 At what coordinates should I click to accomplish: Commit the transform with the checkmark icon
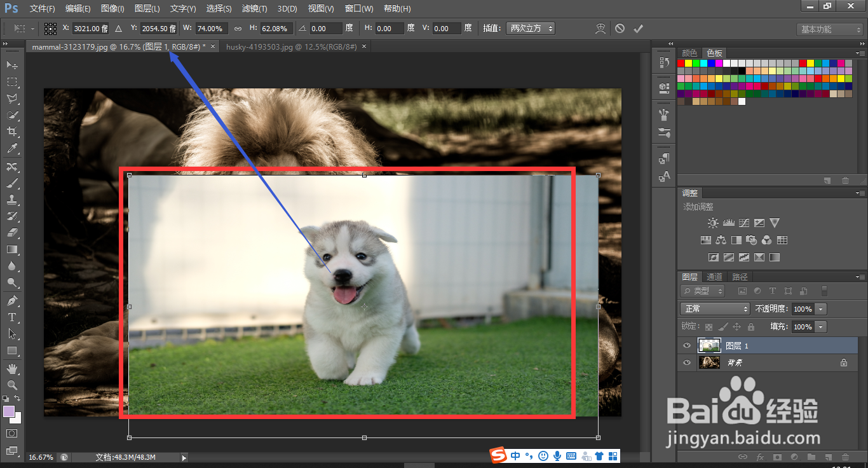coord(638,29)
